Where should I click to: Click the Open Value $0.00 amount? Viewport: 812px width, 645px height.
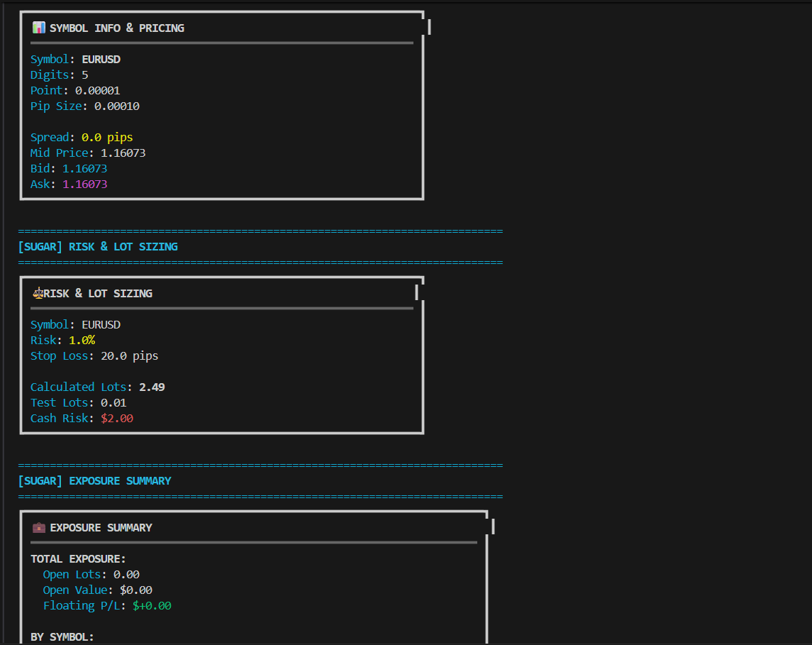135,590
